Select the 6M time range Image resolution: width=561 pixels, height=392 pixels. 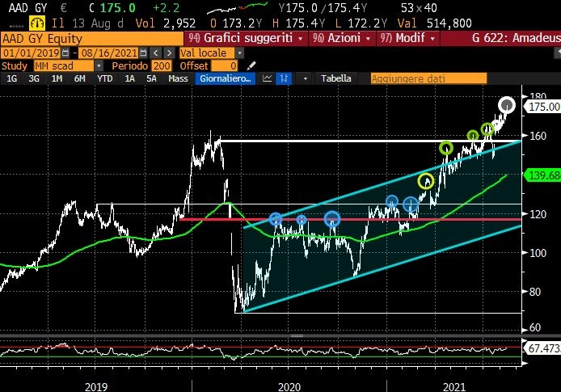pos(79,78)
